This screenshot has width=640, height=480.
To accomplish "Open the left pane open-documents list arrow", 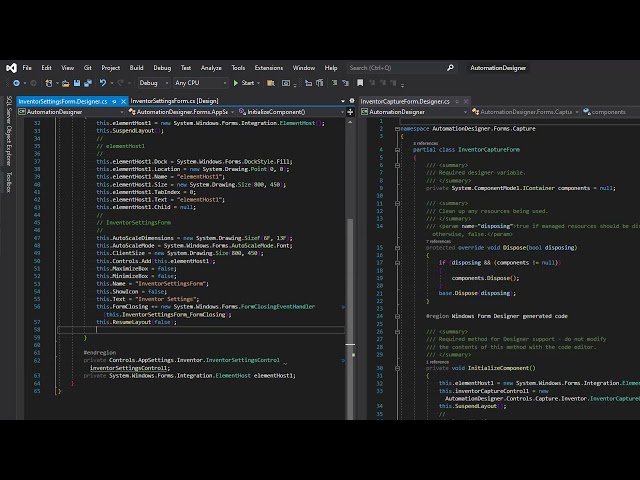I will click(x=343, y=101).
